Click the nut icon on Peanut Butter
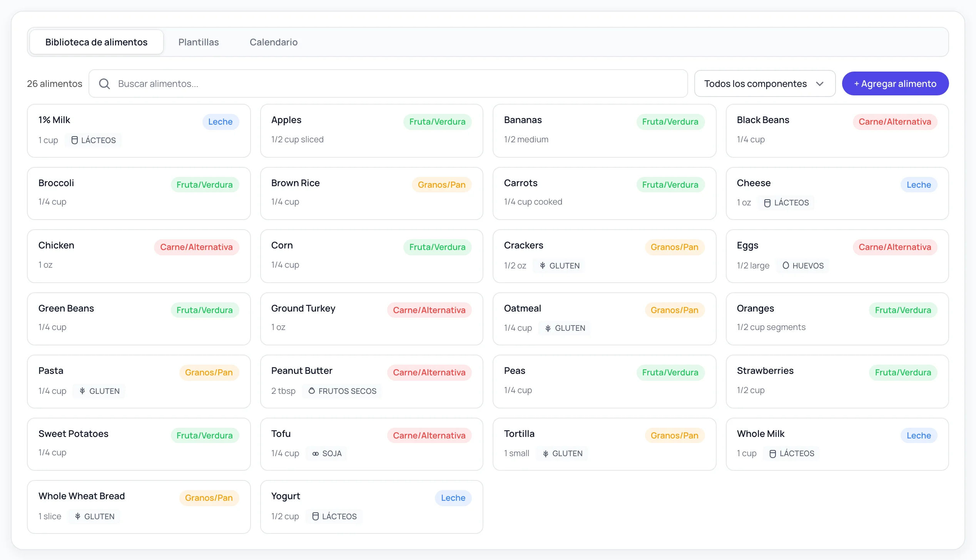The width and height of the screenshot is (976, 560). [312, 391]
